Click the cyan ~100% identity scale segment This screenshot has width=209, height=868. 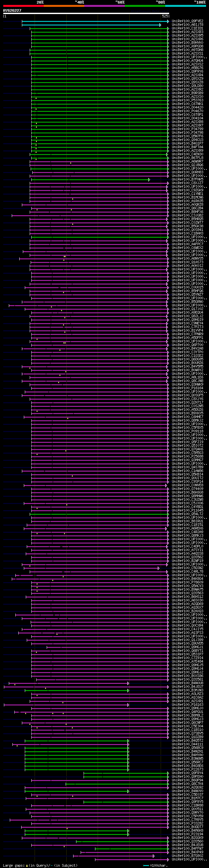(x=185, y=6)
